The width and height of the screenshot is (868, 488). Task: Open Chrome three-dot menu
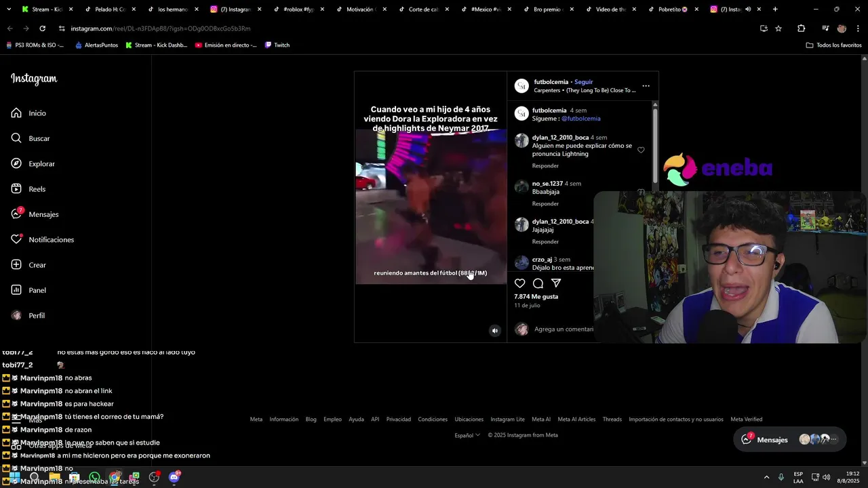point(858,28)
